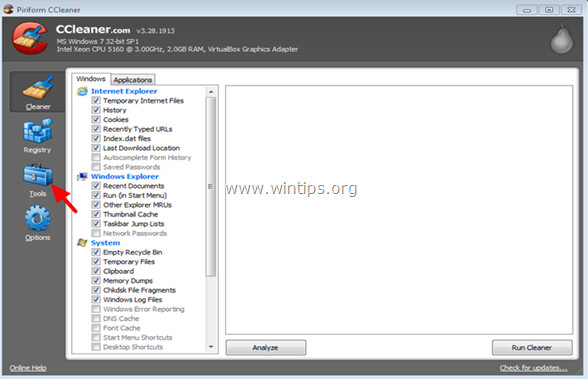Click the cleaner list scrollbar thumb
Image resolution: width=588 pixels, height=379 pixels.
coord(211,187)
